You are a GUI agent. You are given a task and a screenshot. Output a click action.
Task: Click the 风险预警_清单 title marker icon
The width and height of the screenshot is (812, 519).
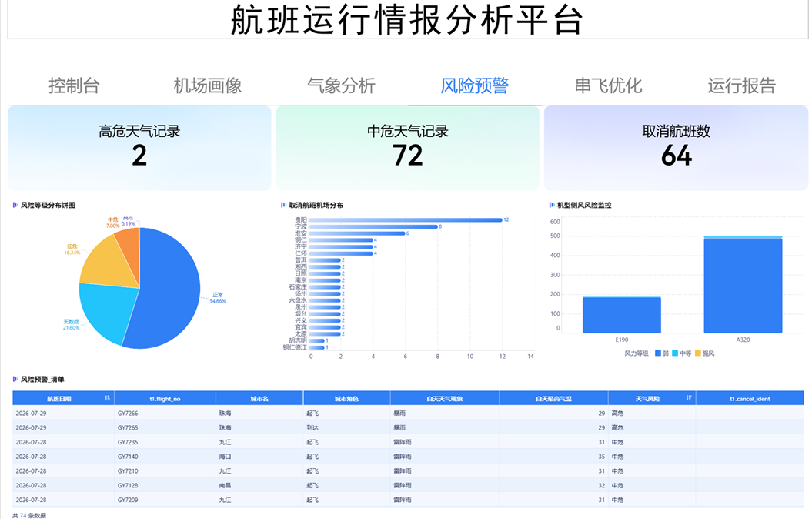[15, 379]
